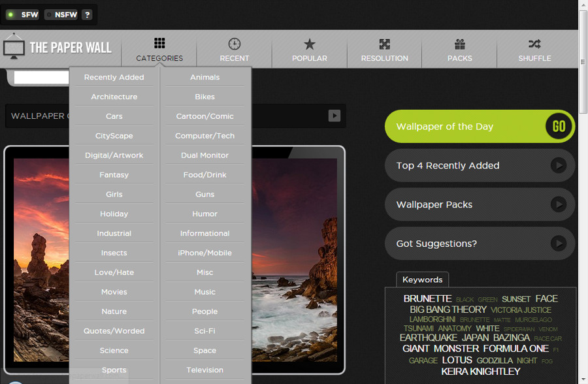The image size is (588, 384).
Task: Click the GO button on Wallpaper of the Day
Action: (559, 127)
